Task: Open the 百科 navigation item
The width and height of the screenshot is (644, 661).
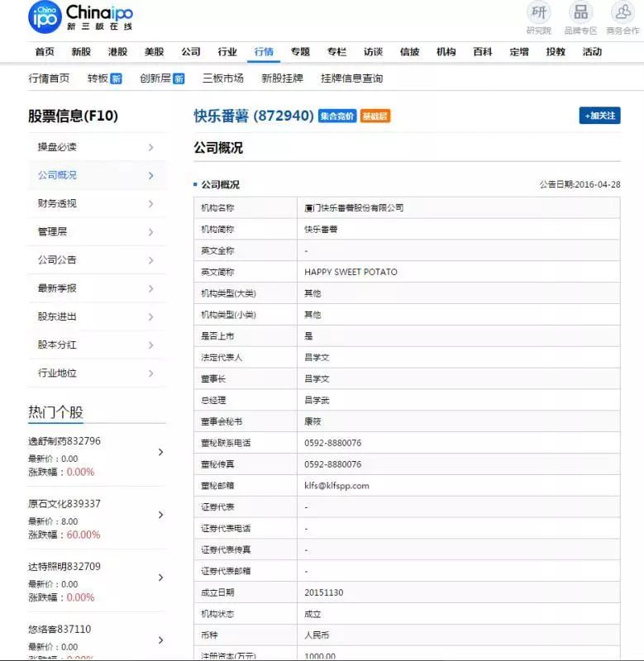Action: [x=483, y=52]
